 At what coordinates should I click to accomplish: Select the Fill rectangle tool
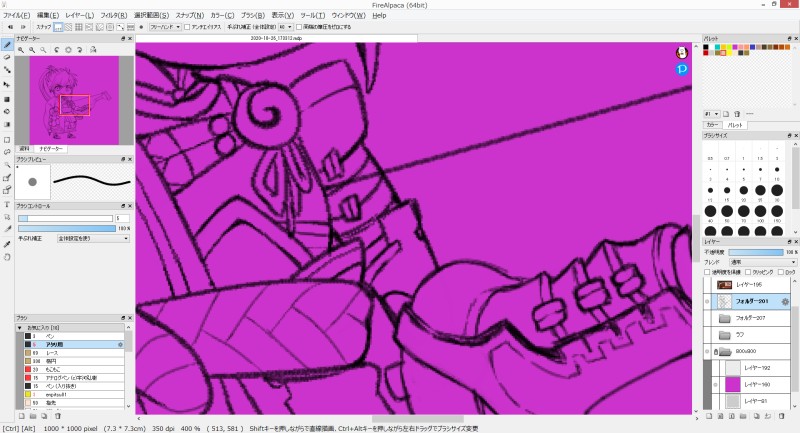[x=7, y=99]
